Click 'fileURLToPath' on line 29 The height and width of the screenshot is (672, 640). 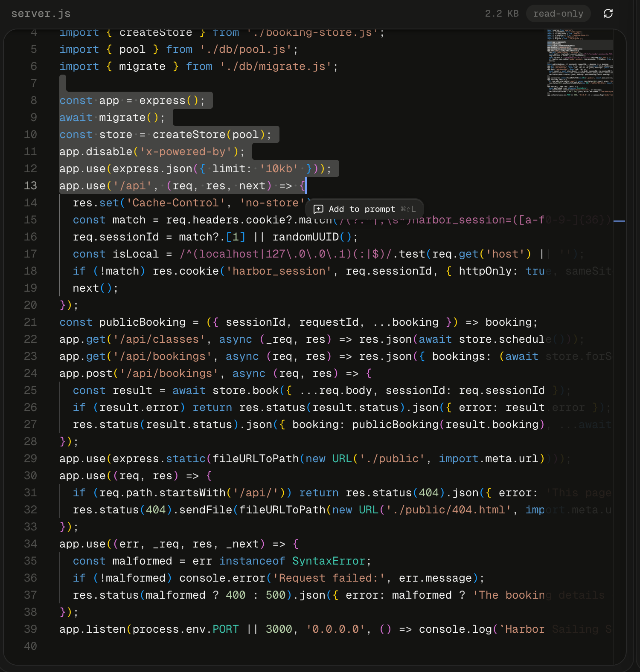click(256, 459)
